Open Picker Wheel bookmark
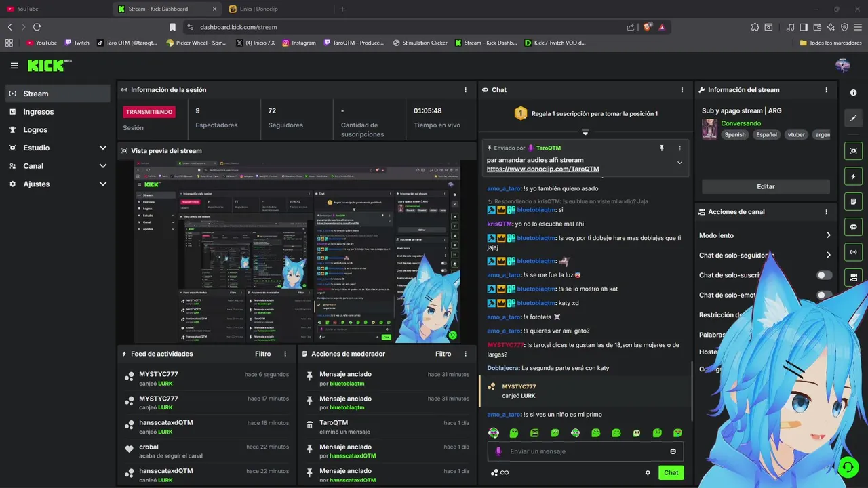This screenshot has width=868, height=488. [197, 43]
